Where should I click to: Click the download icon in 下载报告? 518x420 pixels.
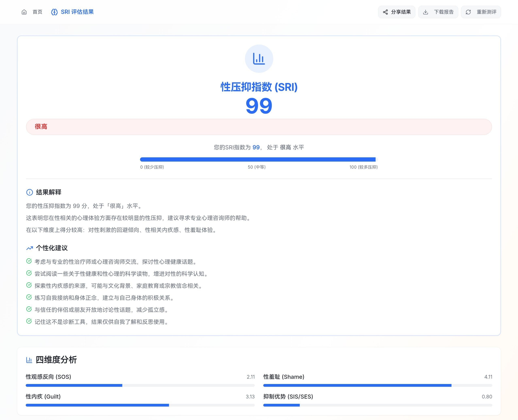click(x=425, y=12)
